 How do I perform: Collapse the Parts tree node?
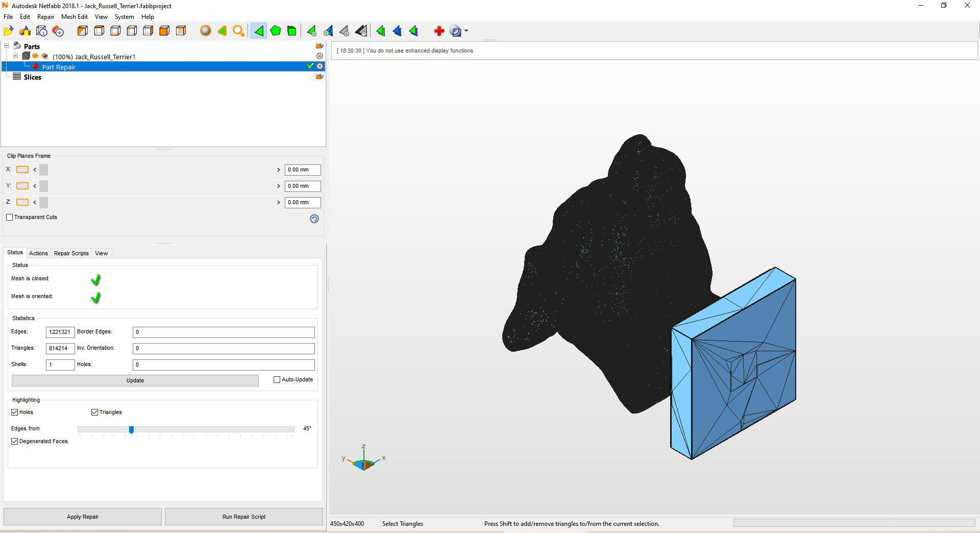coord(7,46)
